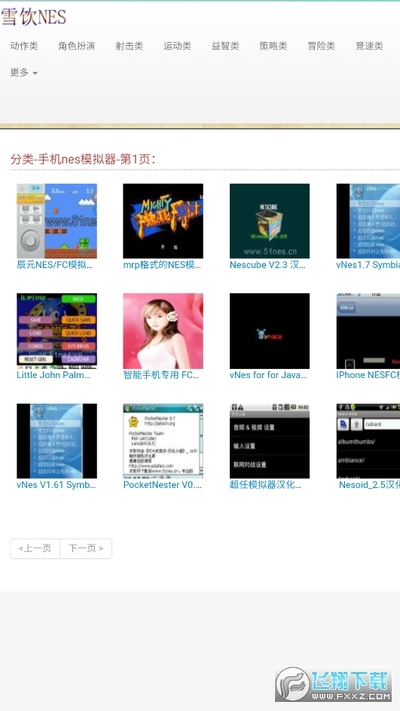Click the 雪饮NES site logo

point(34,17)
